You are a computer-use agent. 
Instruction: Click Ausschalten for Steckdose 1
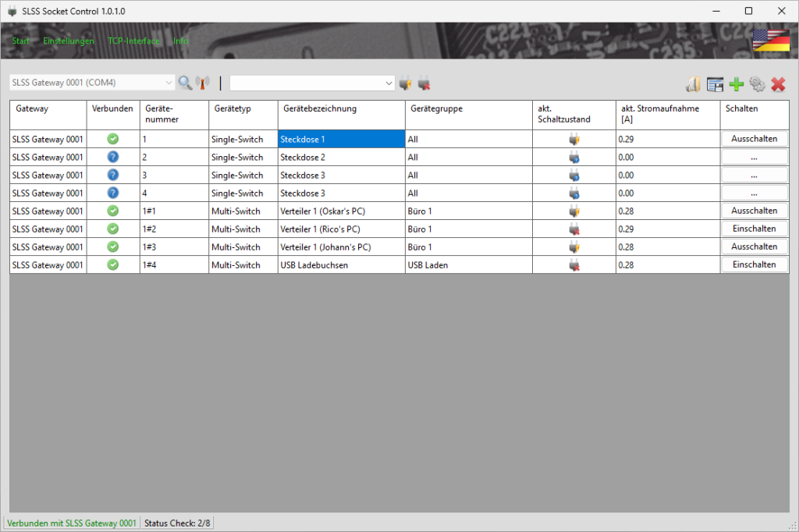[x=754, y=139]
